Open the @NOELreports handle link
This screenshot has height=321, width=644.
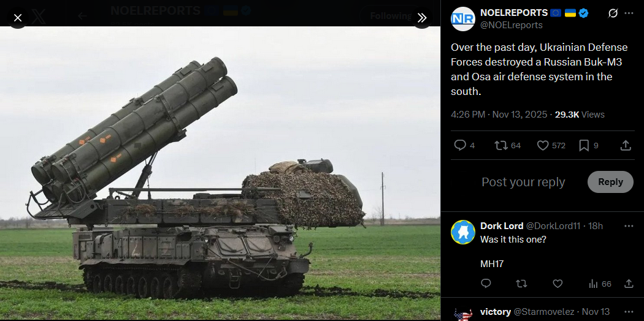click(x=512, y=25)
